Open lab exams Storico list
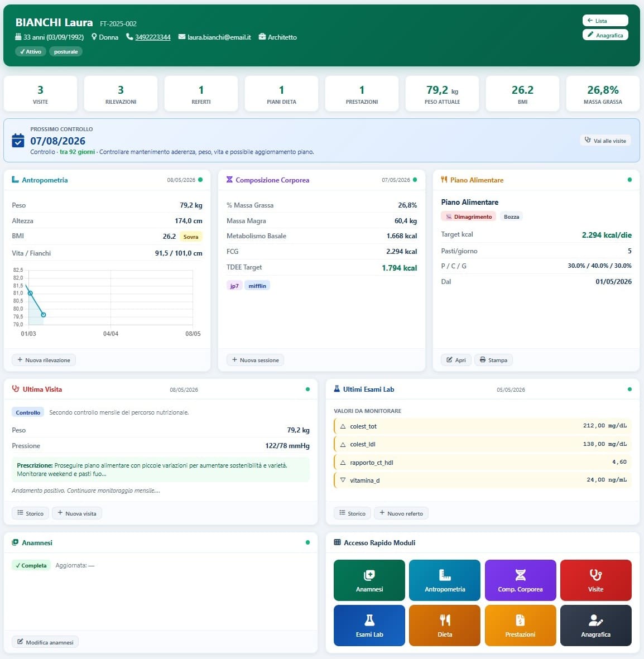This screenshot has height=659, width=644. click(x=352, y=513)
